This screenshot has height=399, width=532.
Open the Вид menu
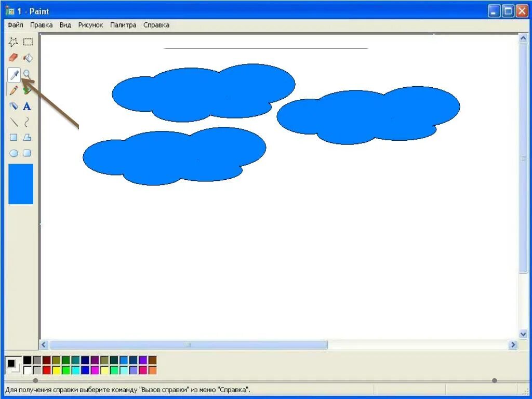click(65, 25)
